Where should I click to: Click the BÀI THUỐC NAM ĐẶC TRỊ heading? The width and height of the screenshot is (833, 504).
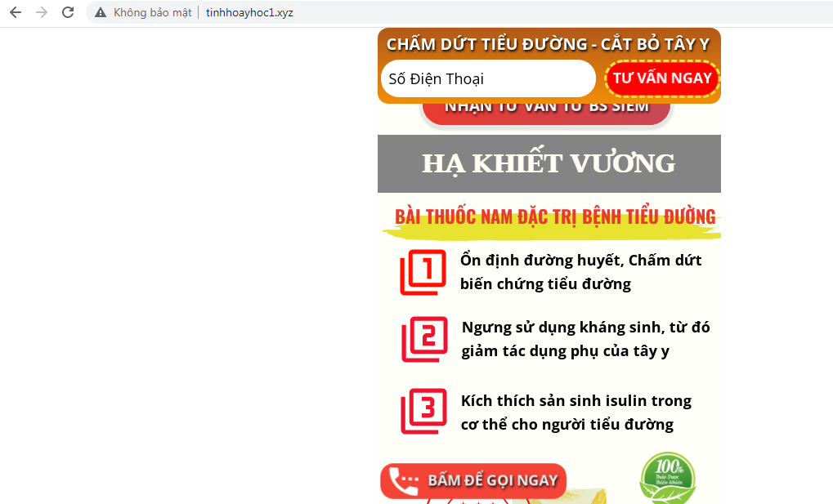tap(554, 217)
